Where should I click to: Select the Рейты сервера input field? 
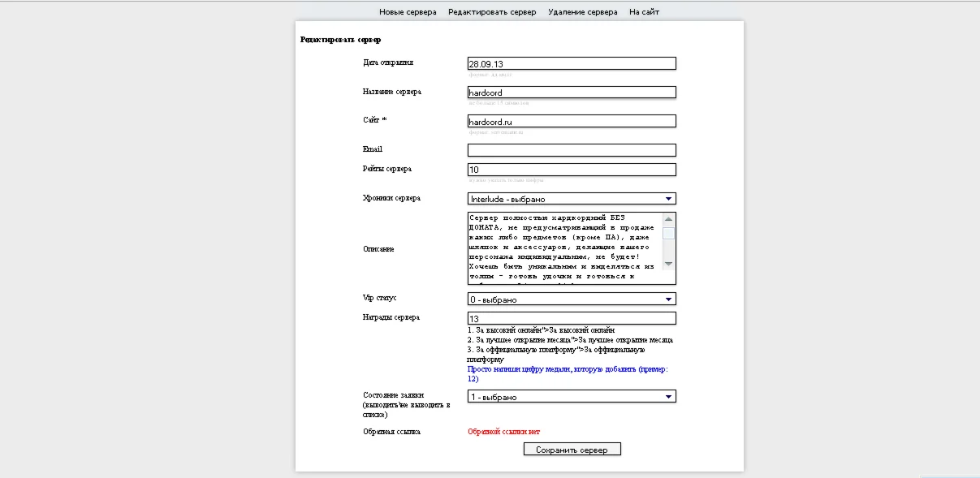(x=572, y=170)
